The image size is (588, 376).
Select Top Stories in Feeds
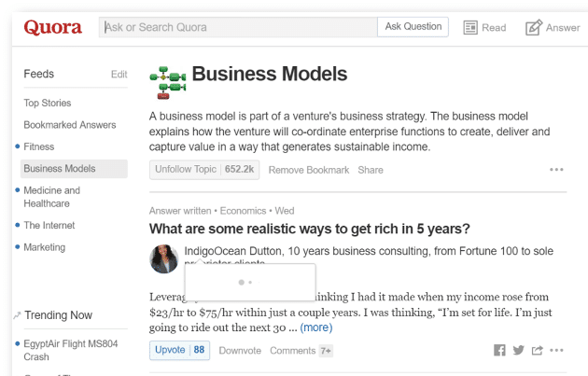click(48, 103)
